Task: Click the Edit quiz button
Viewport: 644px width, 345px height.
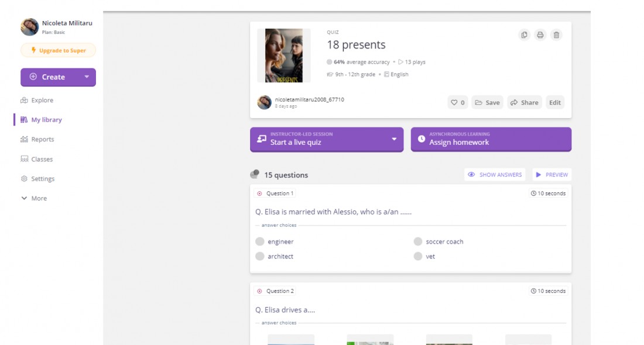Action: [x=555, y=102]
